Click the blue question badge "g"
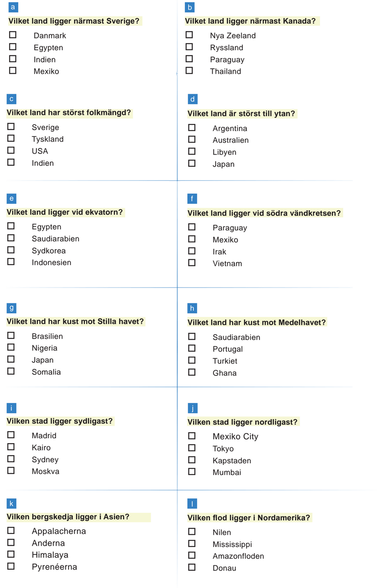This screenshot has width=378, height=588. pos(11,308)
